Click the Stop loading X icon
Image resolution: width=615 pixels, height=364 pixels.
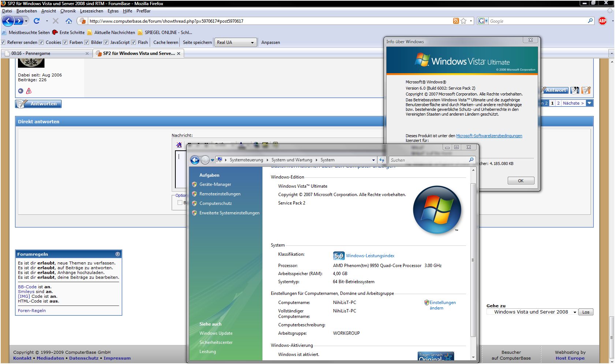point(56,21)
